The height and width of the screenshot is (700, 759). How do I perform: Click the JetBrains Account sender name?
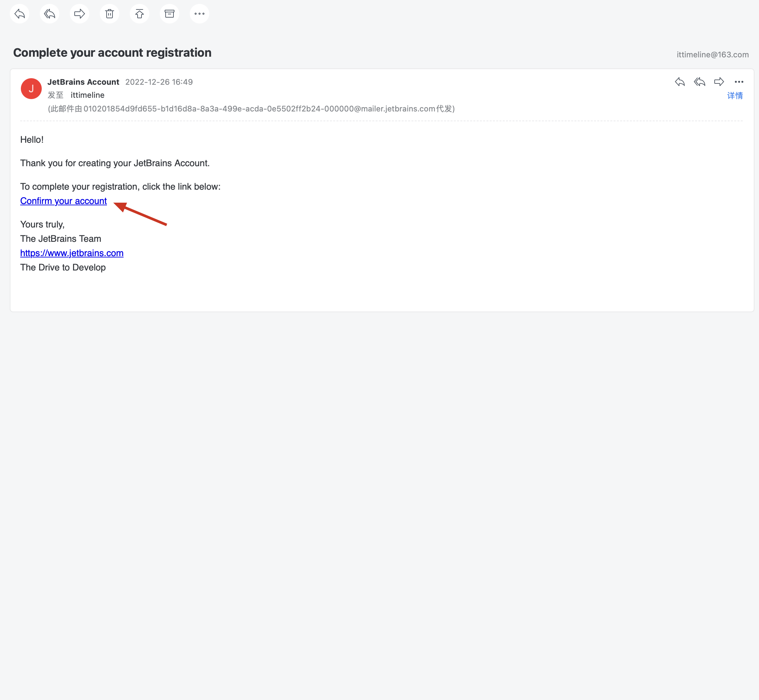[x=83, y=82]
